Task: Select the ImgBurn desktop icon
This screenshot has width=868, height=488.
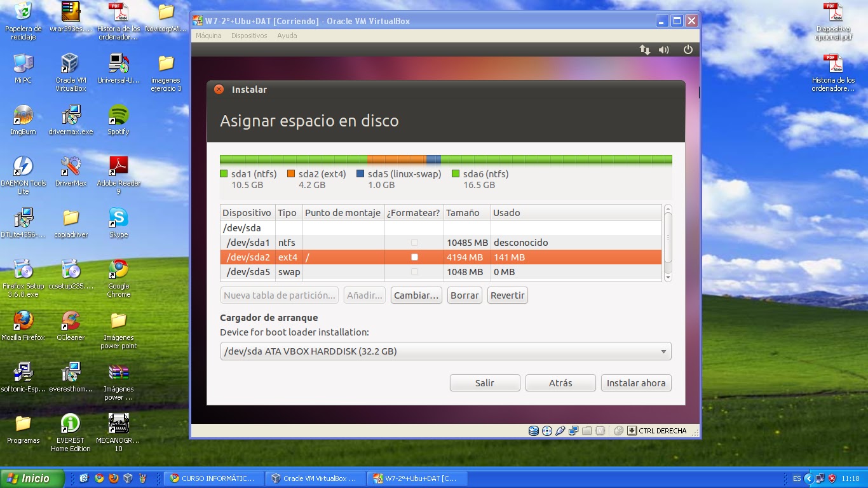Action: [x=23, y=120]
